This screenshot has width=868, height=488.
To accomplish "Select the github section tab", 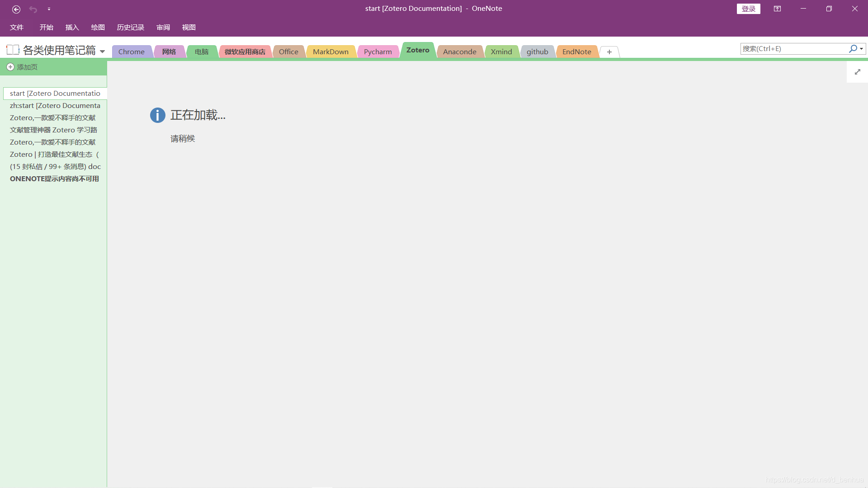I will point(538,52).
